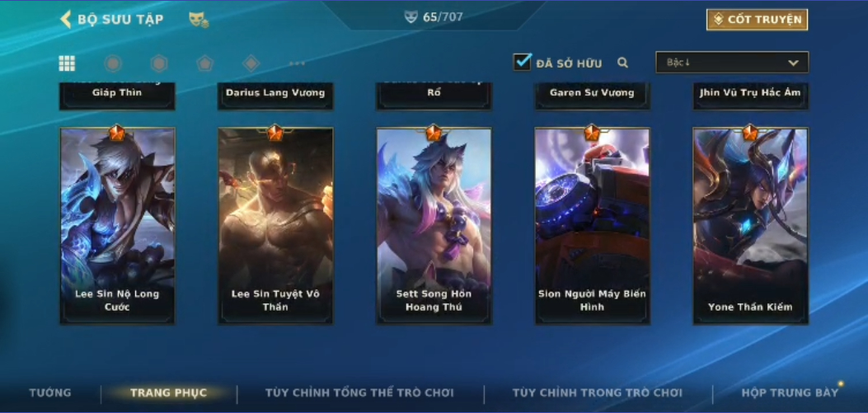Open Tùy Chỉnh Trong Trò Chơi tab
This screenshot has width=868, height=413.
(598, 392)
